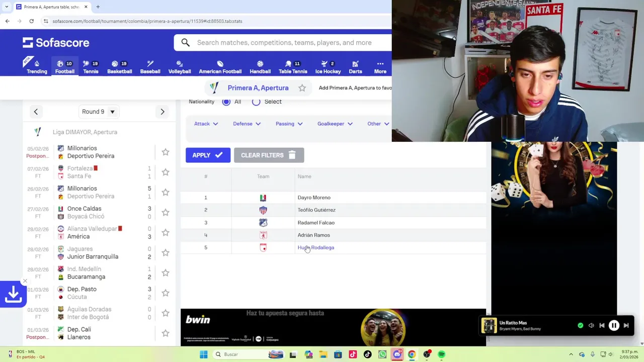Favorite the Alianza Valledupar vs América match
644x362 pixels.
tap(165, 232)
